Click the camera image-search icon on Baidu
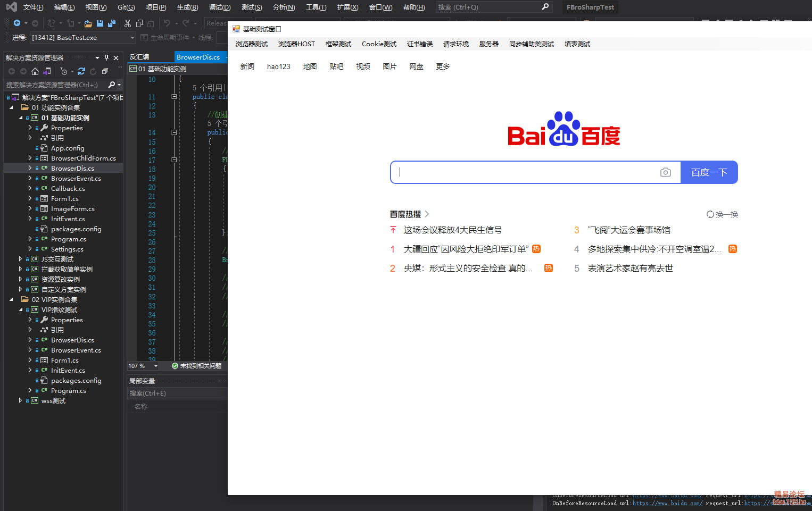The height and width of the screenshot is (511, 812). click(x=665, y=172)
